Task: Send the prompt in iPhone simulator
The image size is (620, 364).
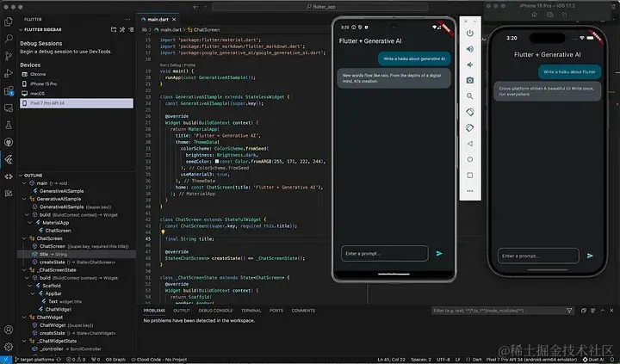Action: pos(590,256)
